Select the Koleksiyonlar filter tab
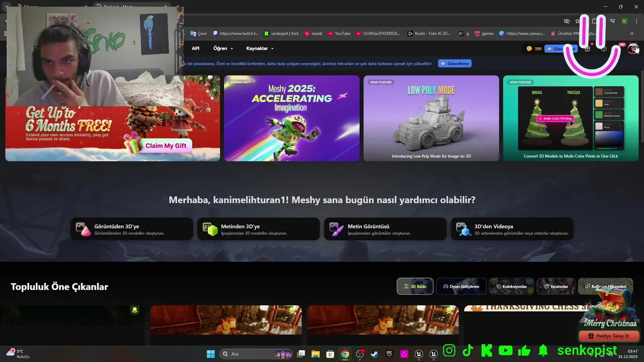The height and width of the screenshot is (362, 644). tap(511, 286)
